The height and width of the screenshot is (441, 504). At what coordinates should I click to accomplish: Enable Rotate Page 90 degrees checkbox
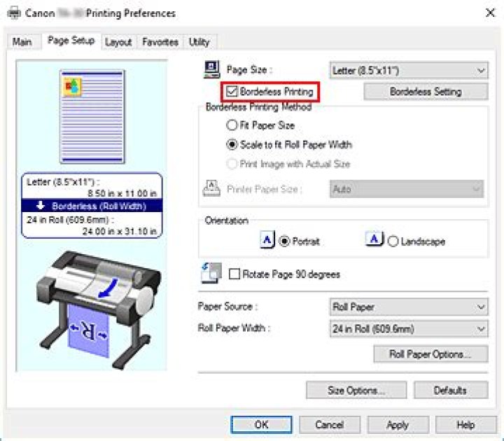pos(234,274)
